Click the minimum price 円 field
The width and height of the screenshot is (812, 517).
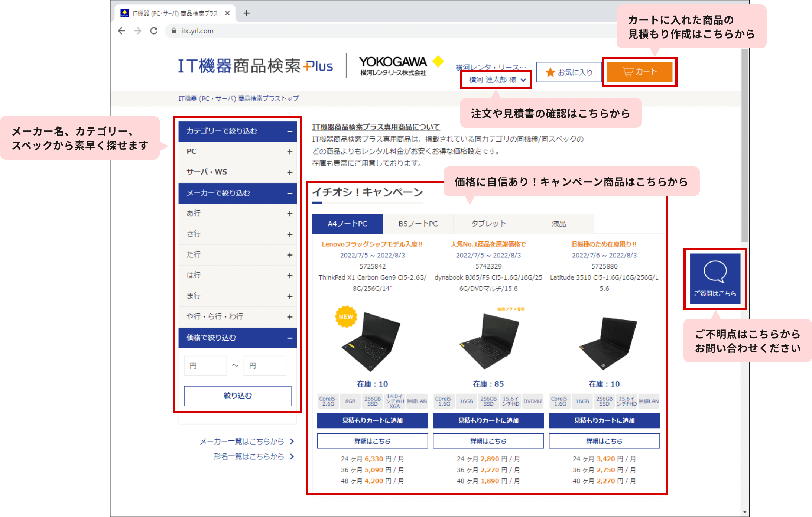coord(205,366)
